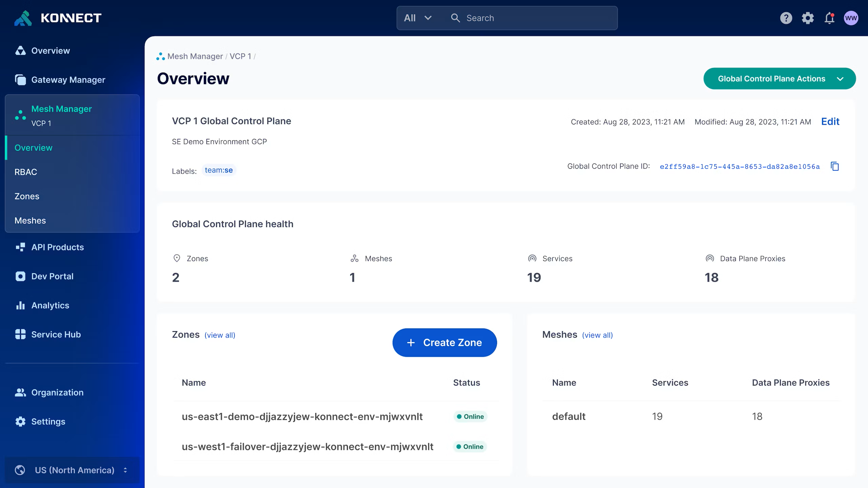
Task: Select Zones in the sidebar submenu
Action: [27, 196]
